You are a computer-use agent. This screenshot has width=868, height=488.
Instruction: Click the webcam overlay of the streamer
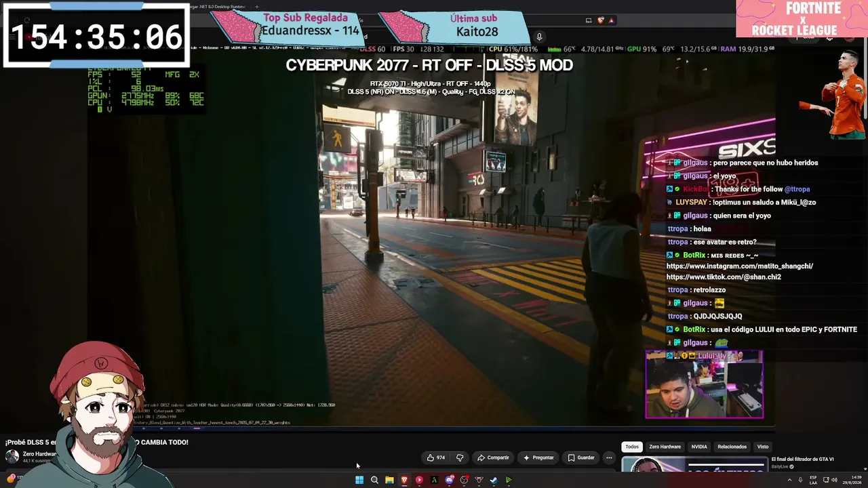[x=704, y=384]
